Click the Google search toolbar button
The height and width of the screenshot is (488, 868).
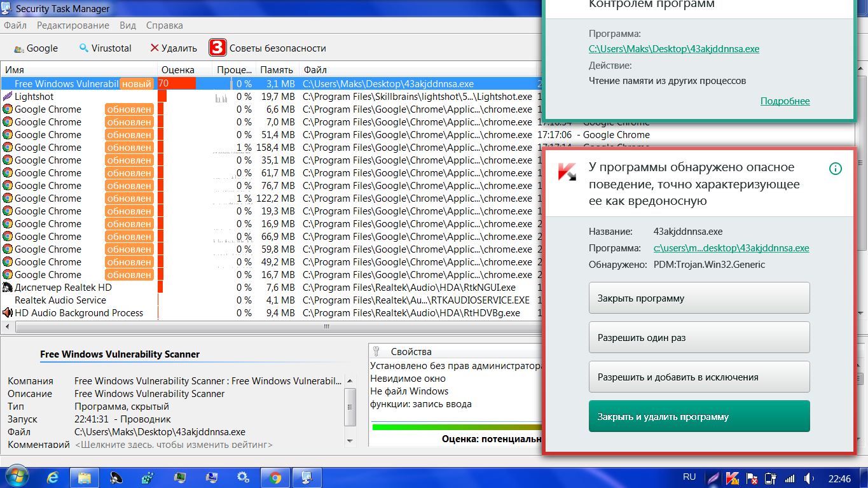point(36,48)
